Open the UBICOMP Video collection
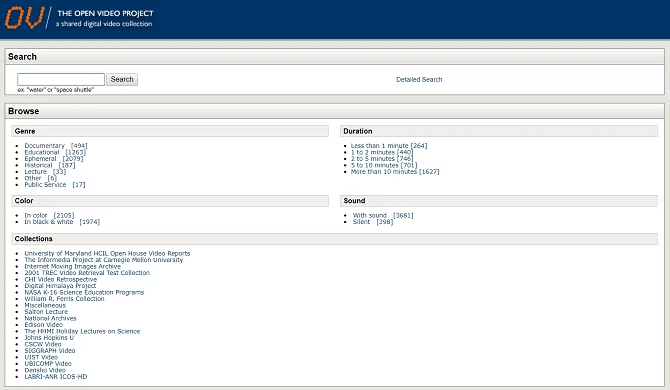670x390 pixels. tap(48, 364)
